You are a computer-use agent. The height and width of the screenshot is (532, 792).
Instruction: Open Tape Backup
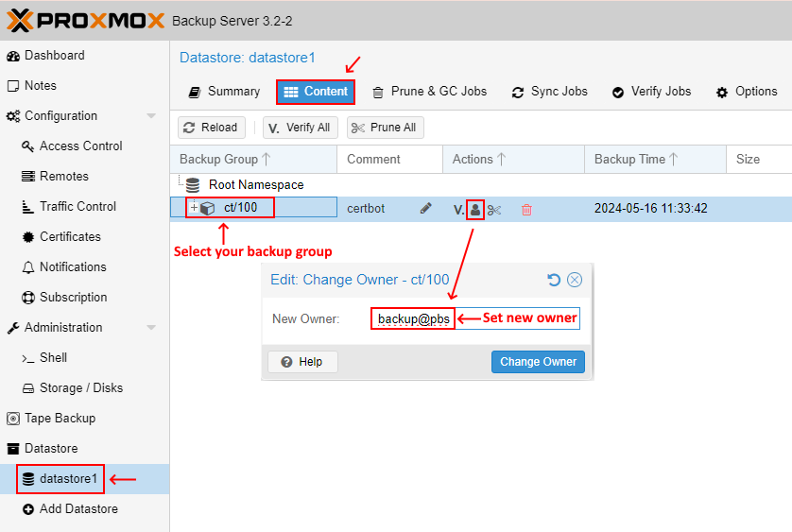(x=51, y=419)
